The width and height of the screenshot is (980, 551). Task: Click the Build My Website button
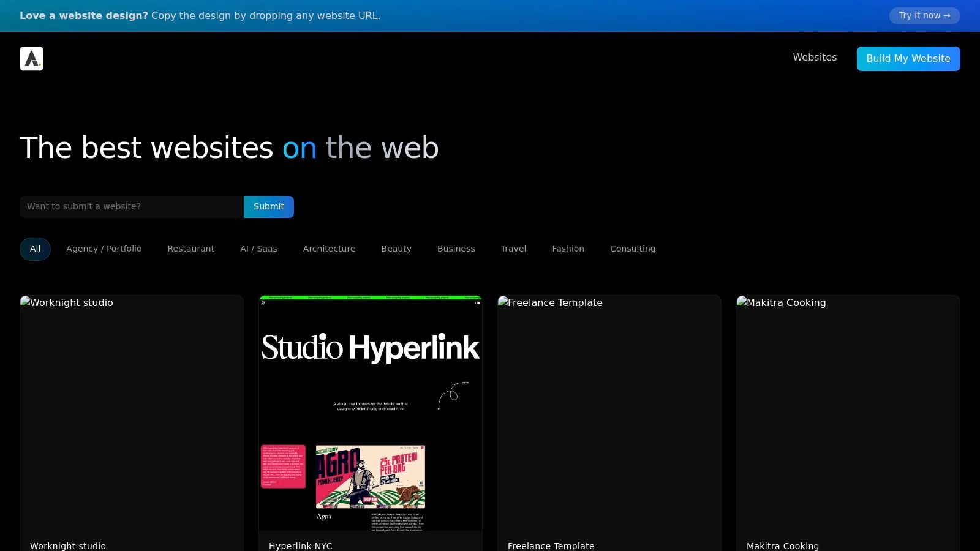908,58
